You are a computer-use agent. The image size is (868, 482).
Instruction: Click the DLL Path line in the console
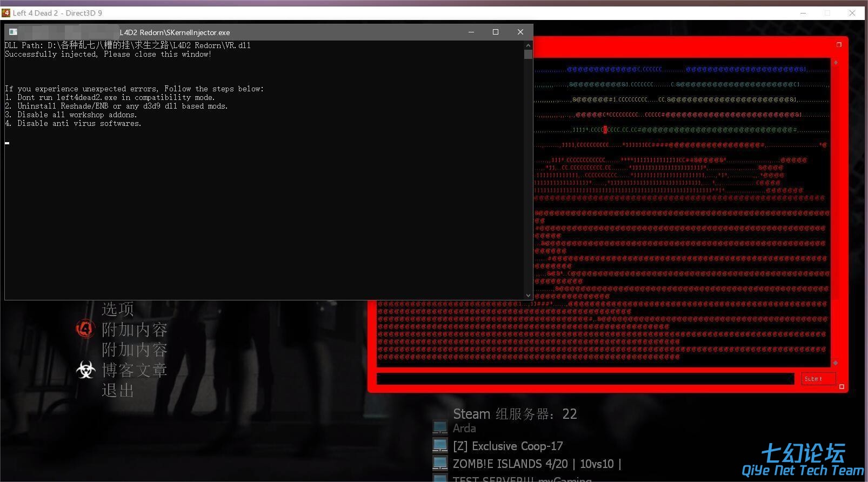pos(128,45)
